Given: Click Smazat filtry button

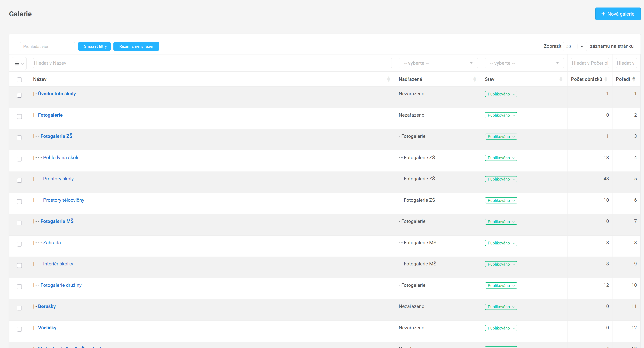Looking at the screenshot, I should [x=94, y=46].
